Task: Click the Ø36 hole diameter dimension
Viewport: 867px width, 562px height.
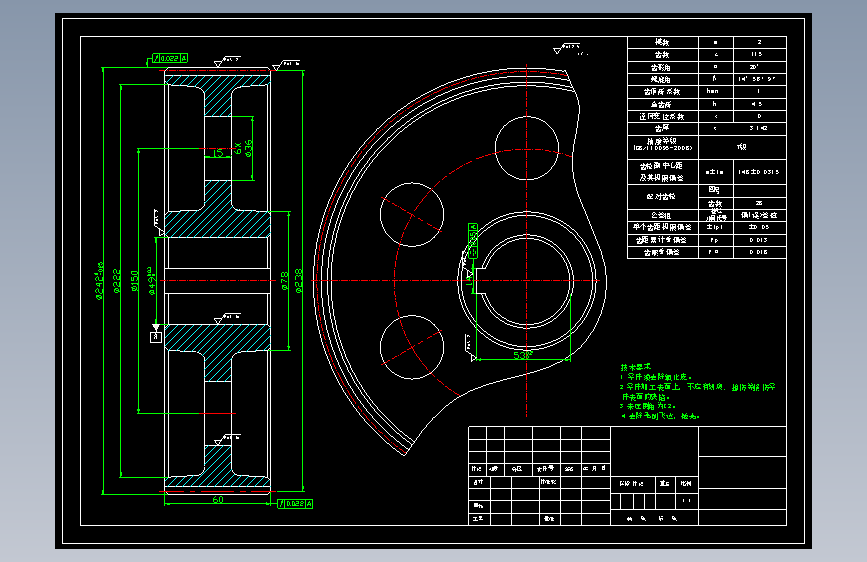Action: pos(248,148)
